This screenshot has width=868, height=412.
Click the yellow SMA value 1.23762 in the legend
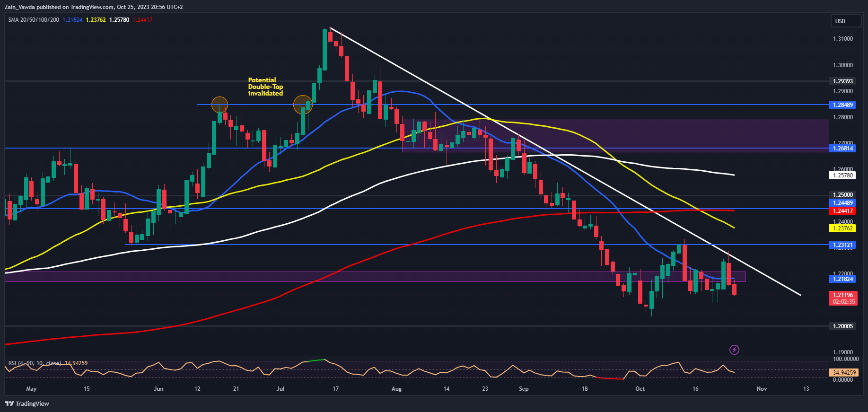(x=96, y=19)
